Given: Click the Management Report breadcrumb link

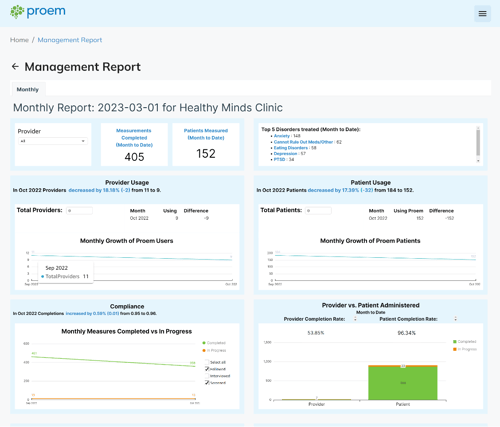Looking at the screenshot, I should pyautogui.click(x=70, y=40).
